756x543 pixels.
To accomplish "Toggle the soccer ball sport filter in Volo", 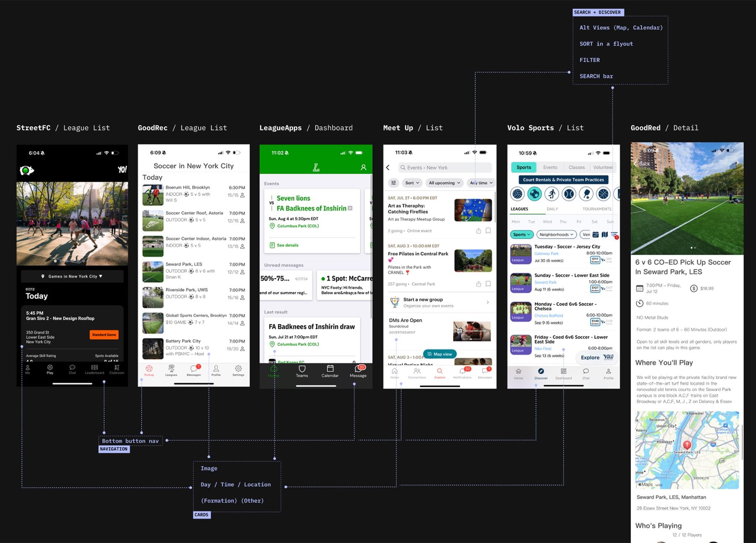I will pos(535,194).
